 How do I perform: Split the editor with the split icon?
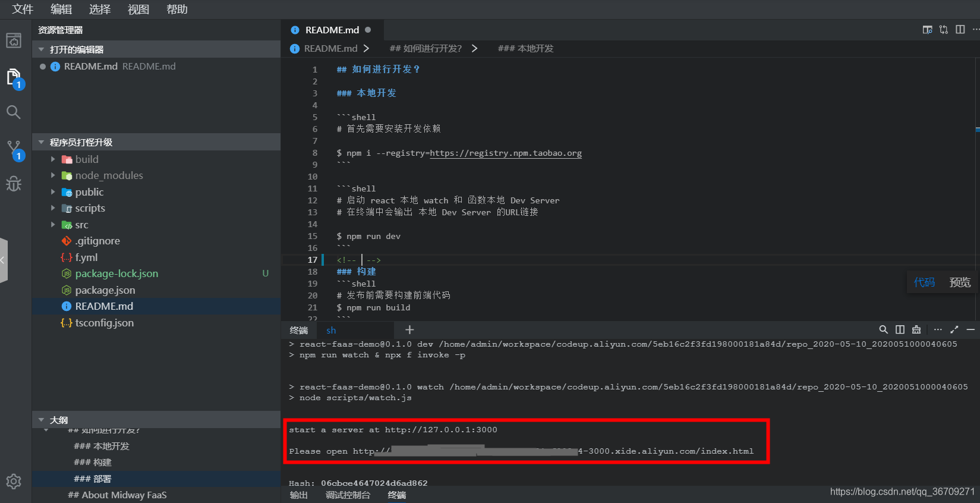[x=960, y=30]
